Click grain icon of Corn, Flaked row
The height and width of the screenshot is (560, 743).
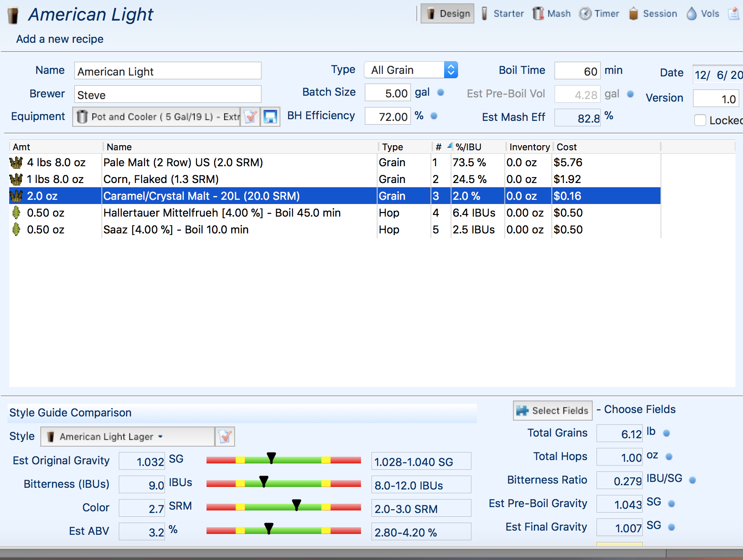(x=16, y=179)
